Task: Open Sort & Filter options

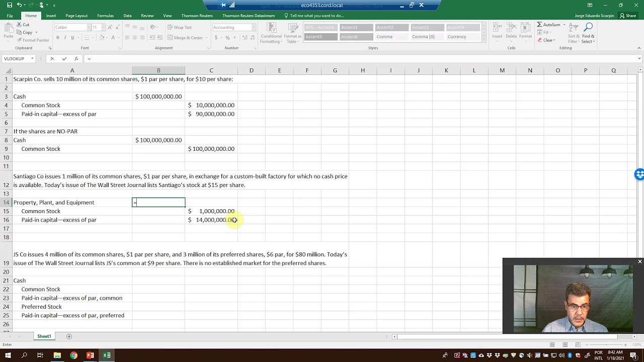Action: tap(574, 33)
